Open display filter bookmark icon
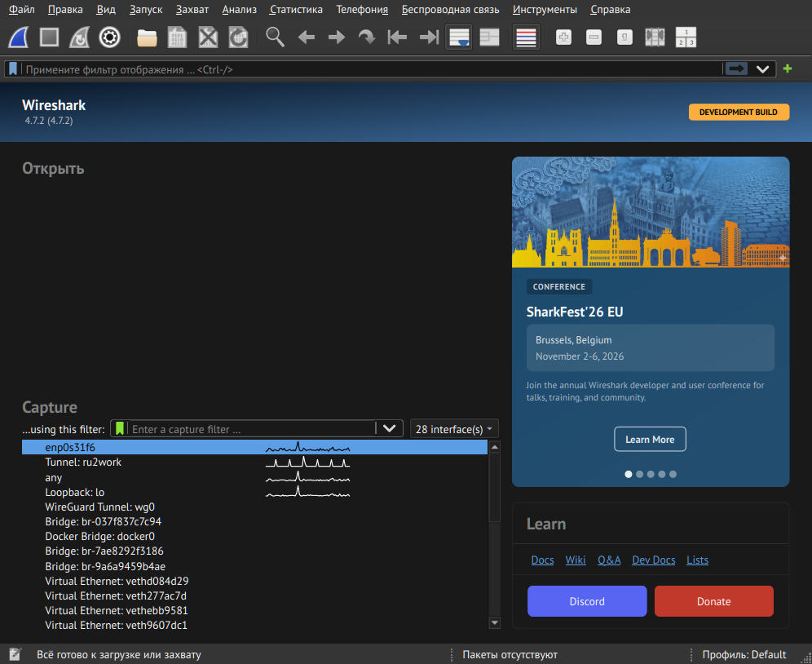 pyautogui.click(x=13, y=69)
